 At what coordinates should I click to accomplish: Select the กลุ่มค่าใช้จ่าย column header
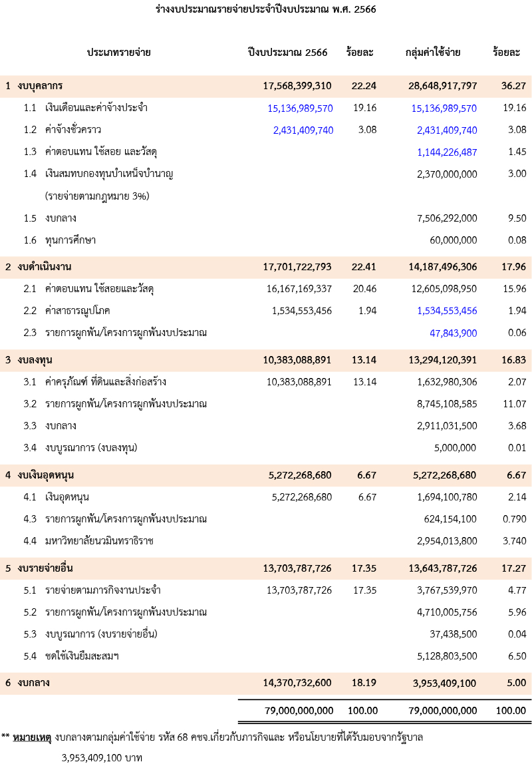tap(433, 53)
